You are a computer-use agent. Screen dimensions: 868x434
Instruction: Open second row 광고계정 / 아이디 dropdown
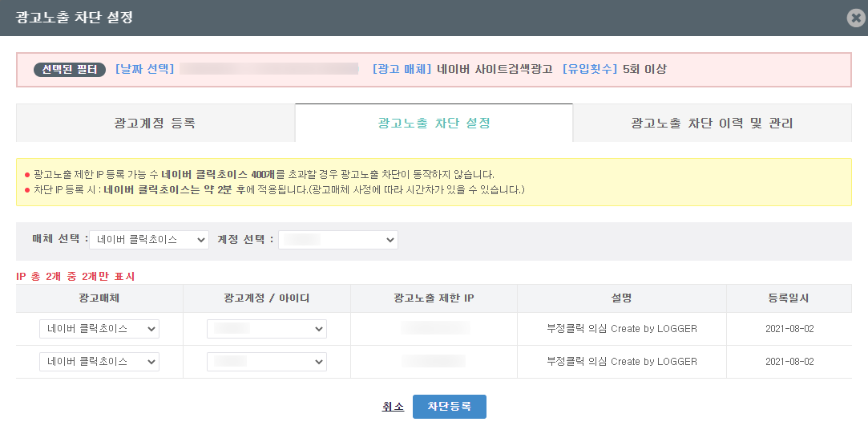point(267,362)
